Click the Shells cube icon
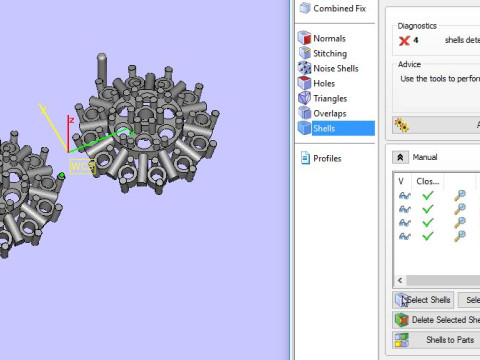The image size is (480, 360). click(x=304, y=128)
